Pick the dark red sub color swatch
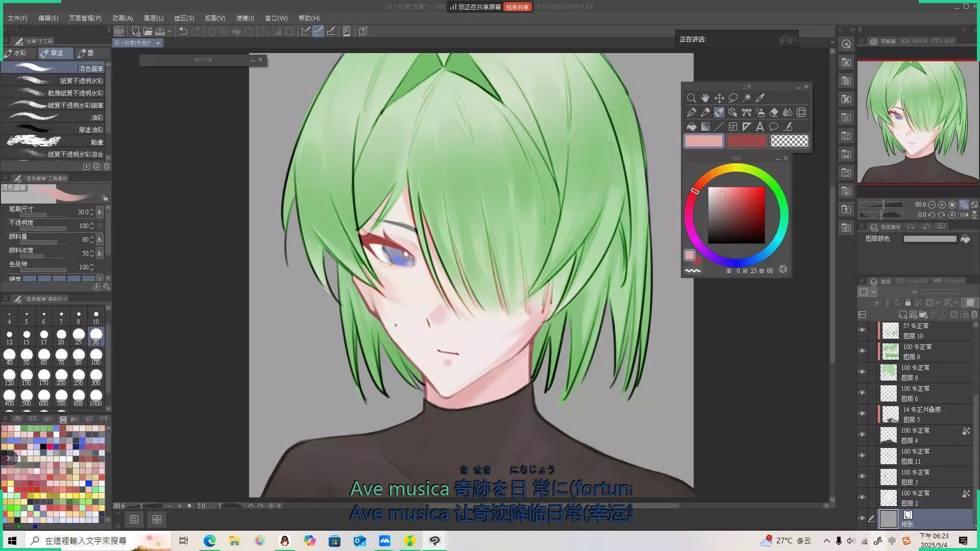The image size is (980, 551). [x=746, y=141]
